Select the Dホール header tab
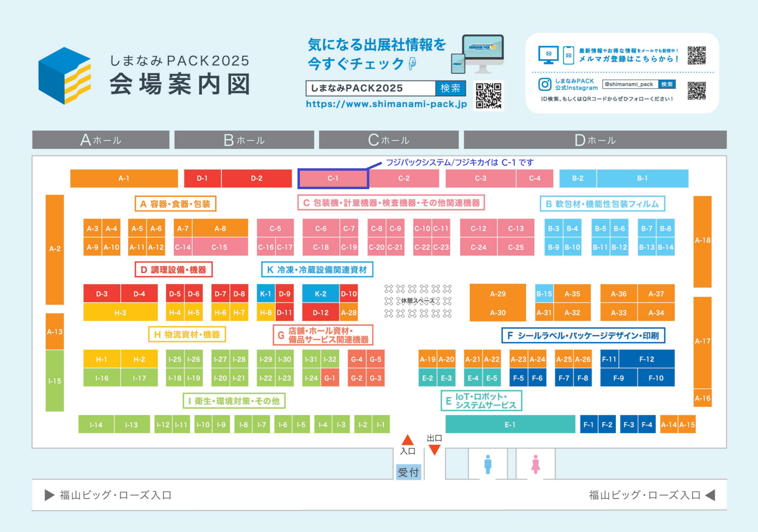The image size is (758, 532). pos(595,140)
